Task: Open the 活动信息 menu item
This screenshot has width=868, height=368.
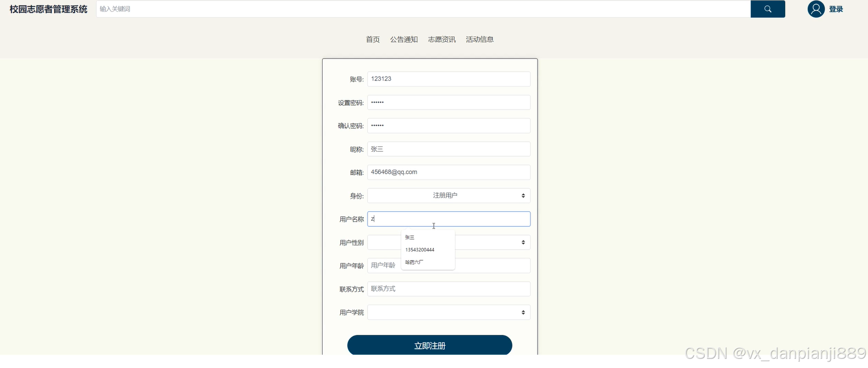Action: (x=480, y=39)
